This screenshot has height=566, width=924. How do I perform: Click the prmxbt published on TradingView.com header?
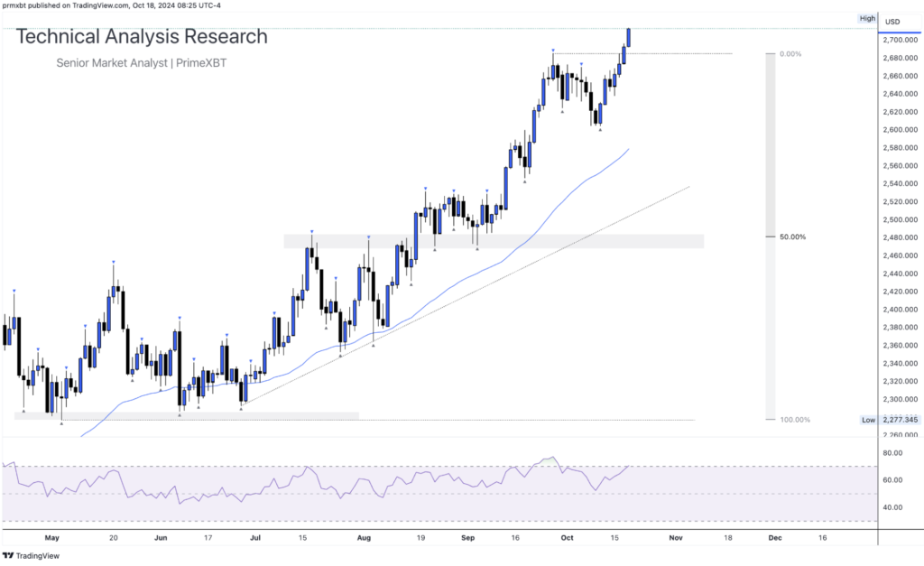click(x=111, y=5)
